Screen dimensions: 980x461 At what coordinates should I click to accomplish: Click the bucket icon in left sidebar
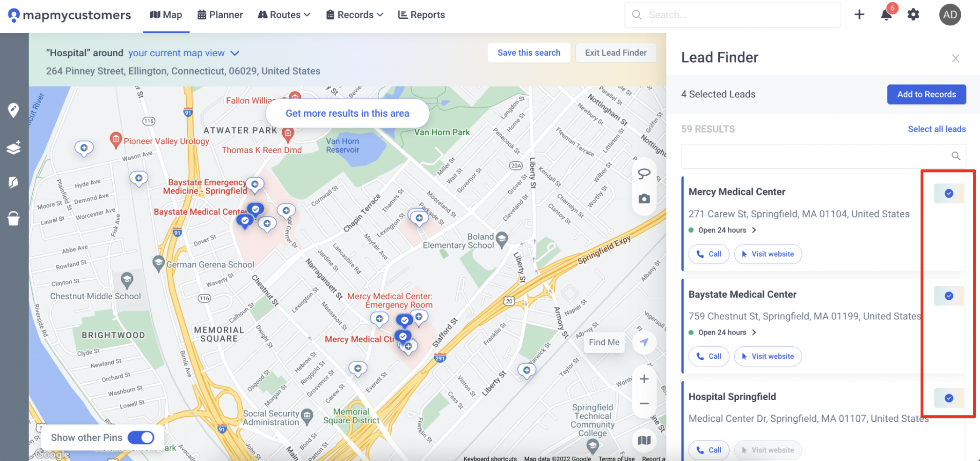pyautogui.click(x=14, y=218)
